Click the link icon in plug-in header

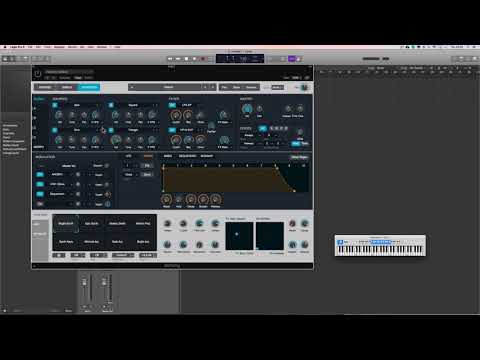307,78
